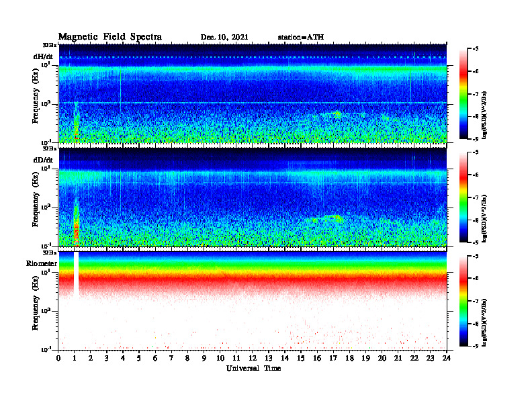Click the Riometer panel color scale bar

pos(463,301)
